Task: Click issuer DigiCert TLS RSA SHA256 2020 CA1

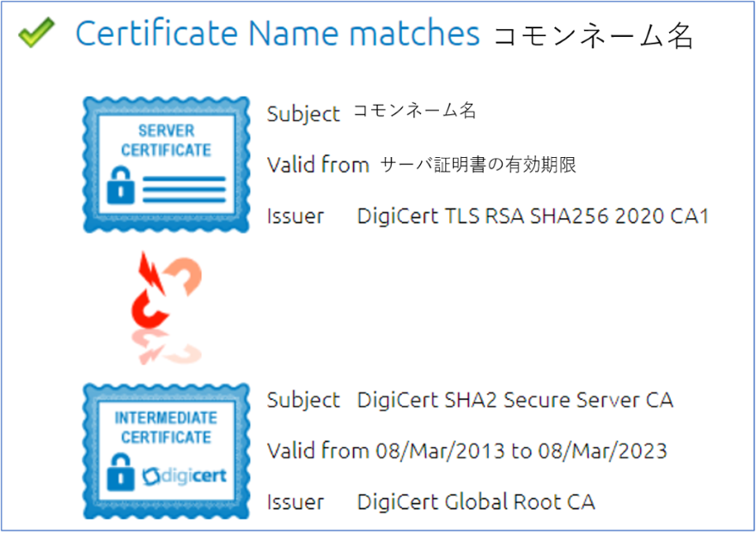Action: point(533,216)
